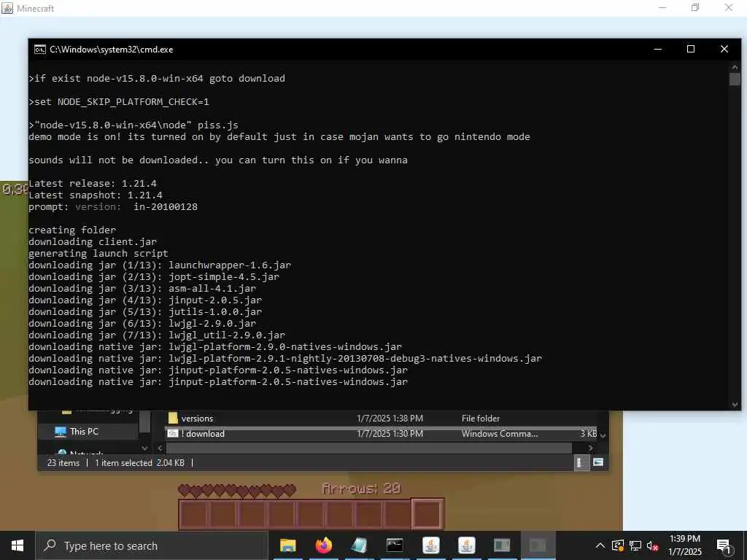Click the lwjgl_util-2.9.0.jar line
This screenshot has width=747, height=560.
pos(157,335)
